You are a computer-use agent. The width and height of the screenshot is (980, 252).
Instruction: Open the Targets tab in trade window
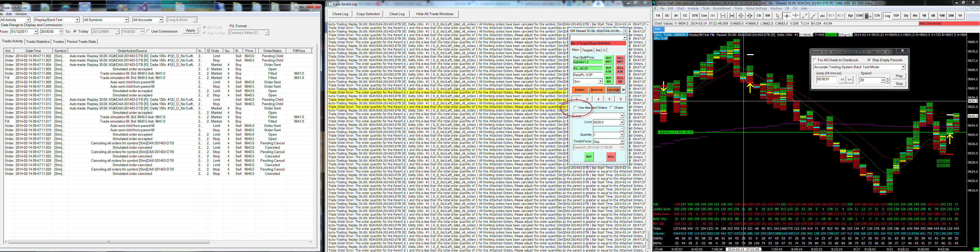(587, 50)
